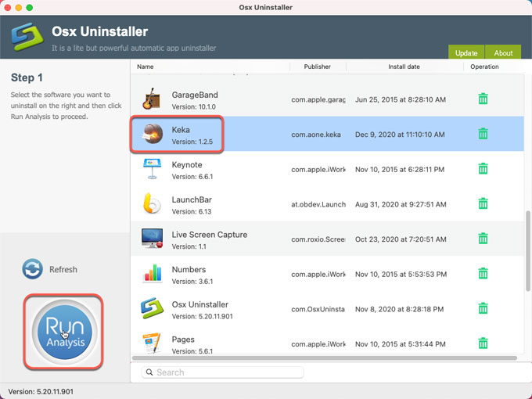The width and height of the screenshot is (532, 399).
Task: Sort by the Name column header
Action: [x=146, y=66]
